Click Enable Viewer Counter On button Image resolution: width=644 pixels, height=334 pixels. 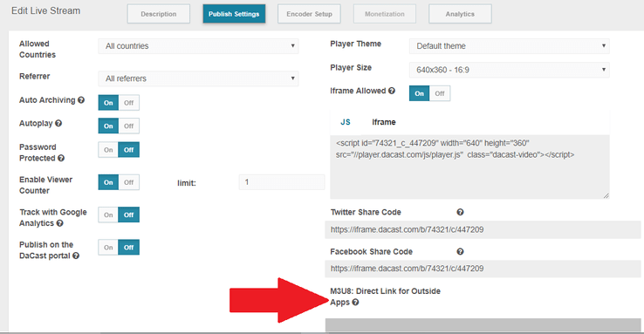(108, 182)
